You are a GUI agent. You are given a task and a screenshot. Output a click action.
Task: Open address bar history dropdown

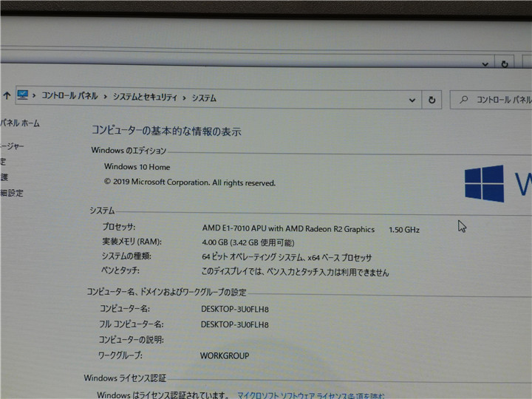coord(412,100)
